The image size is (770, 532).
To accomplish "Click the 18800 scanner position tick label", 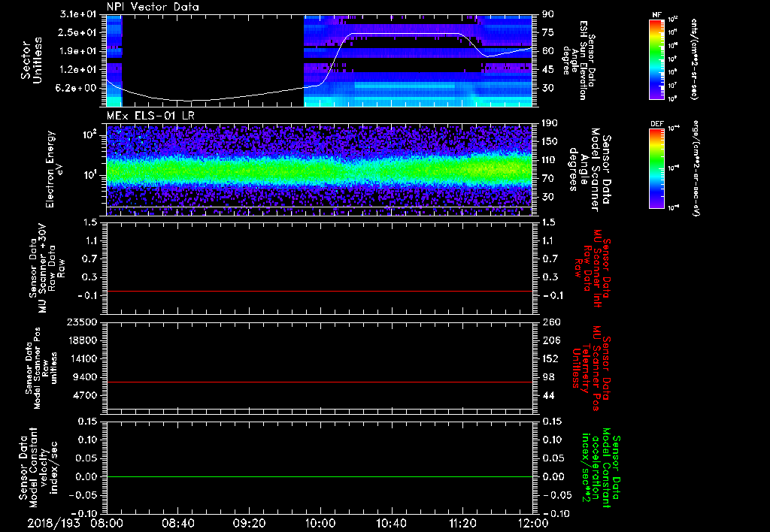I will 82,340.
